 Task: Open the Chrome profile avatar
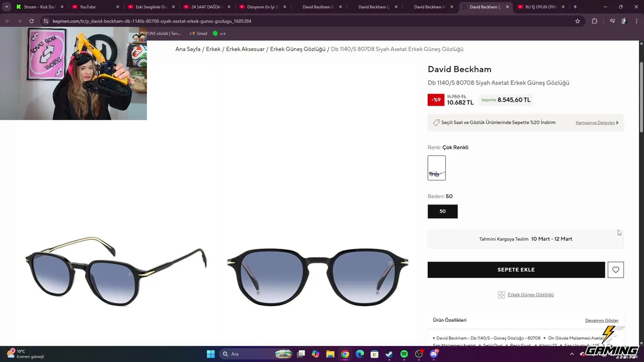point(624,21)
